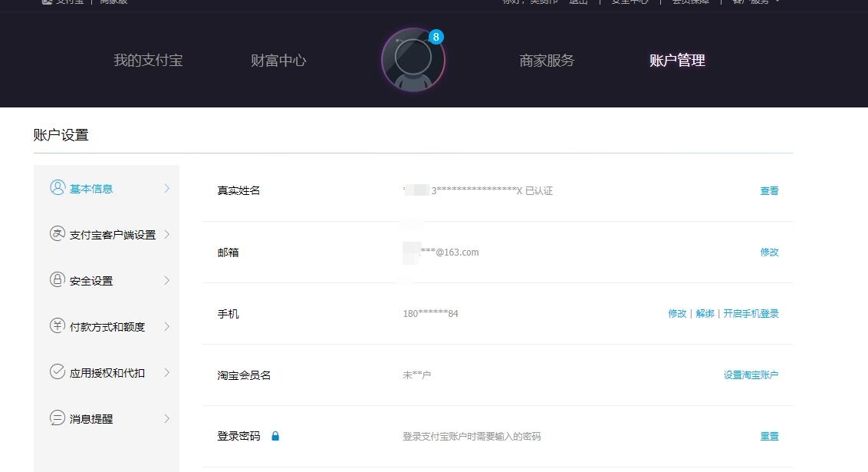Screen dimensions: 868x472
Task: Click the 真实姓名 field label
Action: click(238, 190)
